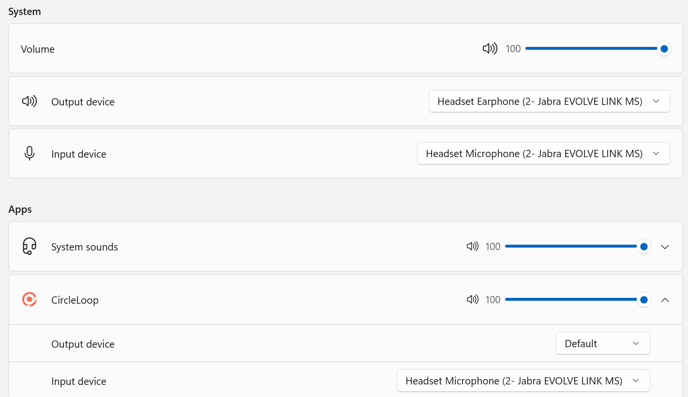Click the CircleLoop app logo icon

[x=29, y=300]
